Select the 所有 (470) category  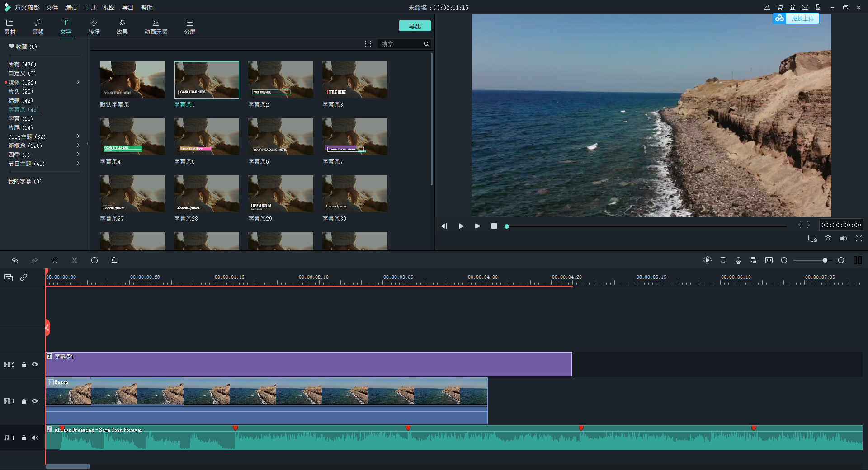[x=22, y=64]
